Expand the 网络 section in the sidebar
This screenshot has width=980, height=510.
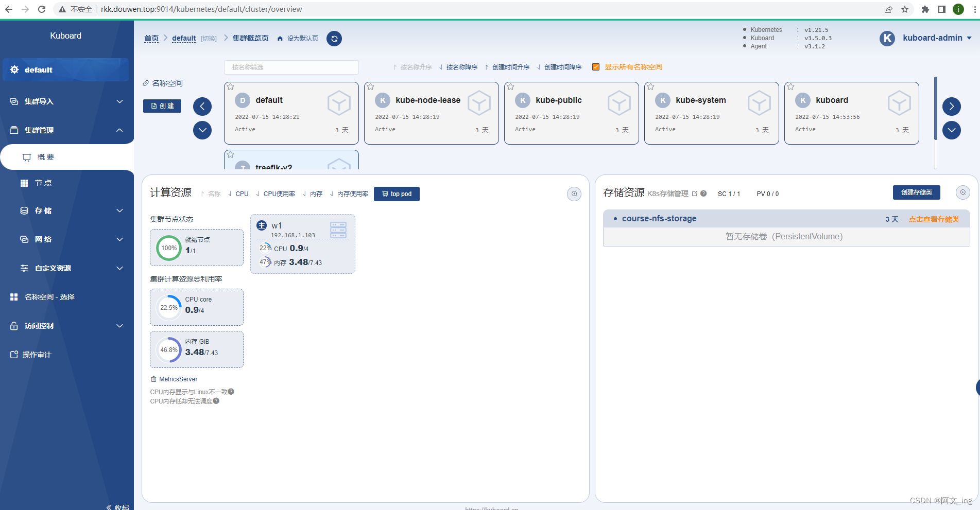click(67, 239)
